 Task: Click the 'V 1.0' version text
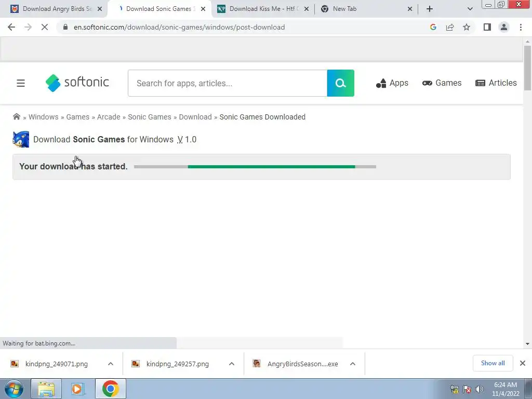click(187, 139)
